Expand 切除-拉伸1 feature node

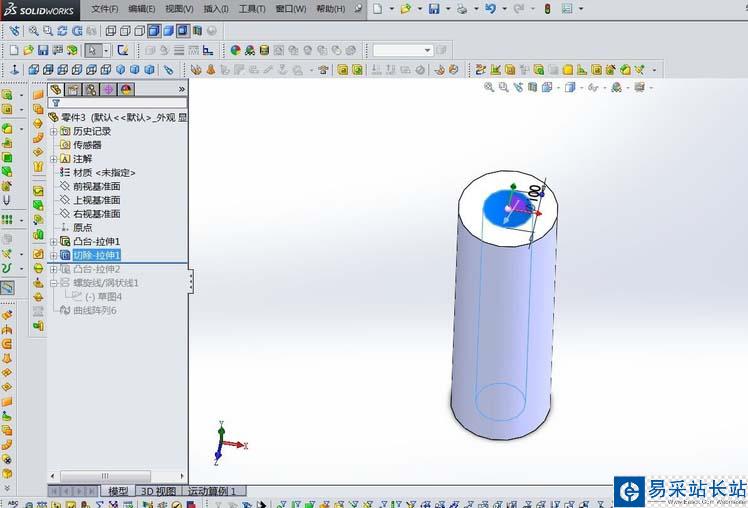tap(53, 256)
